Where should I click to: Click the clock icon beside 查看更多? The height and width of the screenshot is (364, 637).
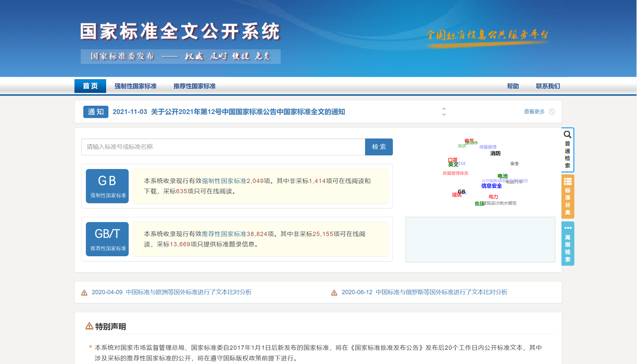coord(552,112)
